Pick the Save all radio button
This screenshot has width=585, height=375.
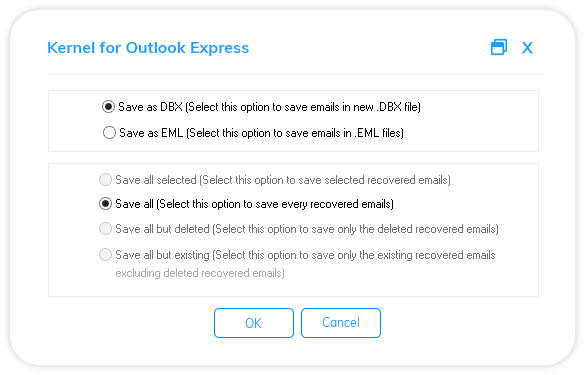coord(105,204)
